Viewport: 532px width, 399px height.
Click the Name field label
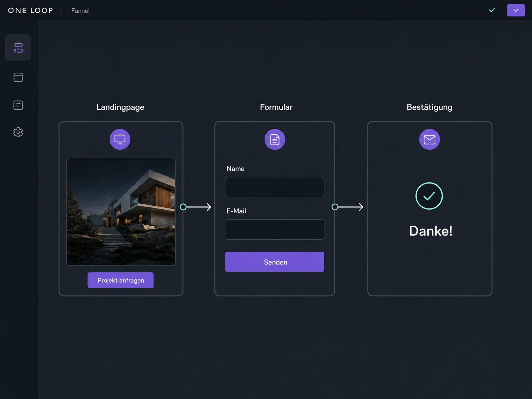(x=236, y=169)
